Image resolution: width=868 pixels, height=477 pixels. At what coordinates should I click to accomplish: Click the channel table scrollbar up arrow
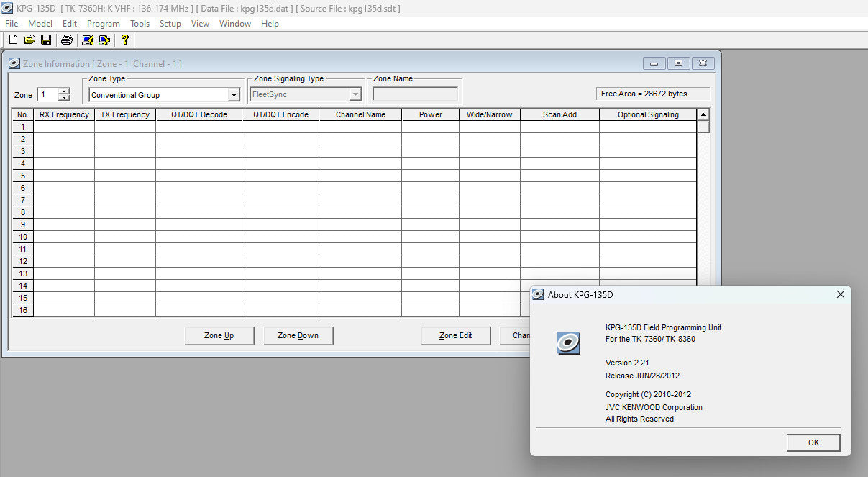pyautogui.click(x=703, y=114)
